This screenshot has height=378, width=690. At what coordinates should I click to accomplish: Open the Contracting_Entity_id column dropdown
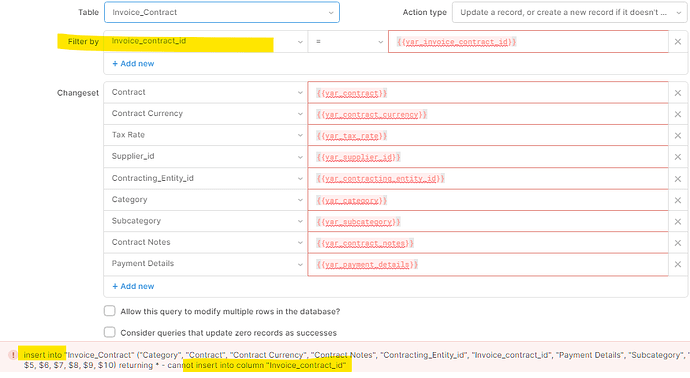tap(206, 178)
